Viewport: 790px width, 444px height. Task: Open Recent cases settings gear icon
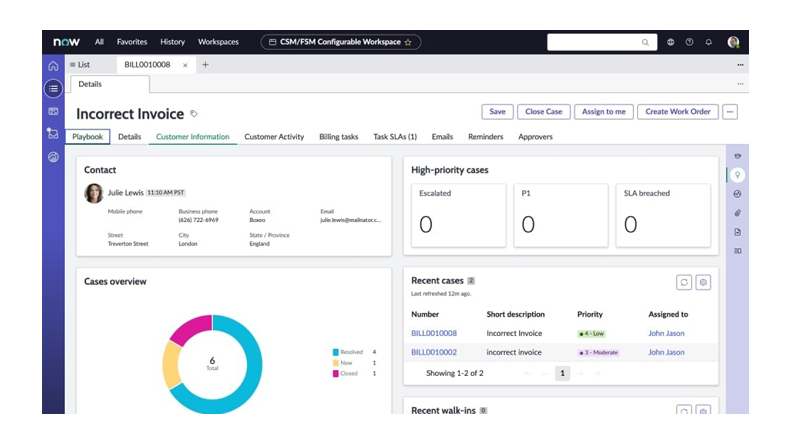(x=703, y=283)
